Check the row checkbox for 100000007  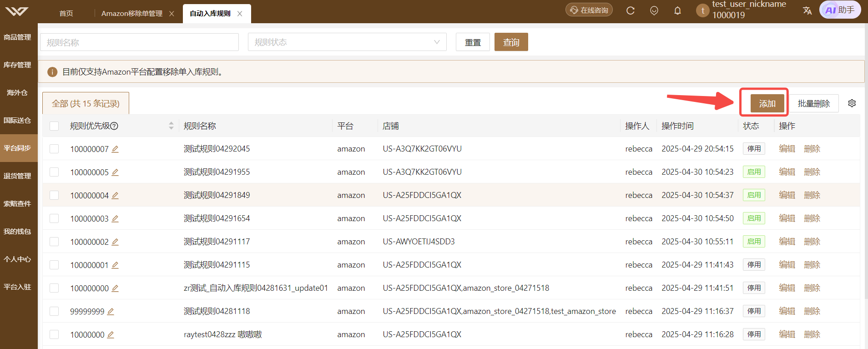(54, 149)
